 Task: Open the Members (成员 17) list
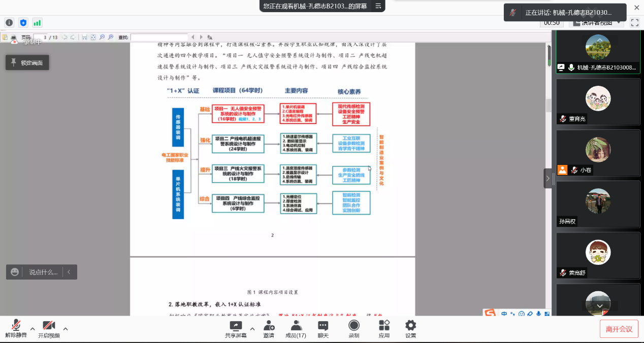[296, 329]
